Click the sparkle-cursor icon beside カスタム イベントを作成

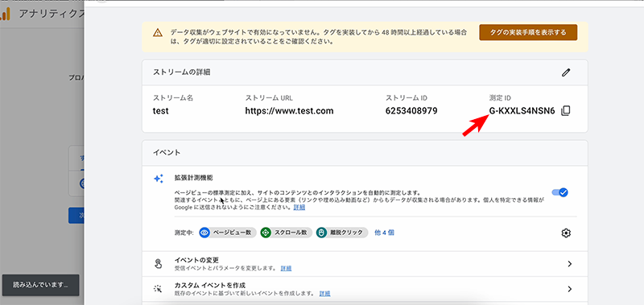[159, 289]
